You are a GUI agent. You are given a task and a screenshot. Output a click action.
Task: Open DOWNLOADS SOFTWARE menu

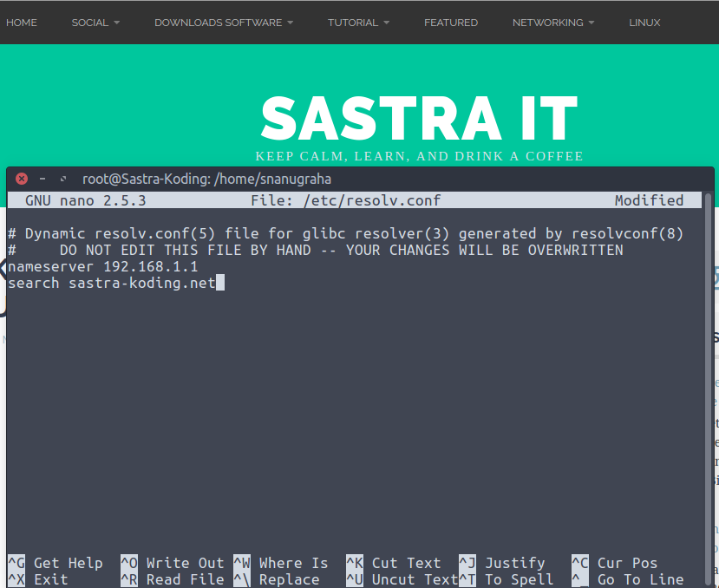coord(219,23)
